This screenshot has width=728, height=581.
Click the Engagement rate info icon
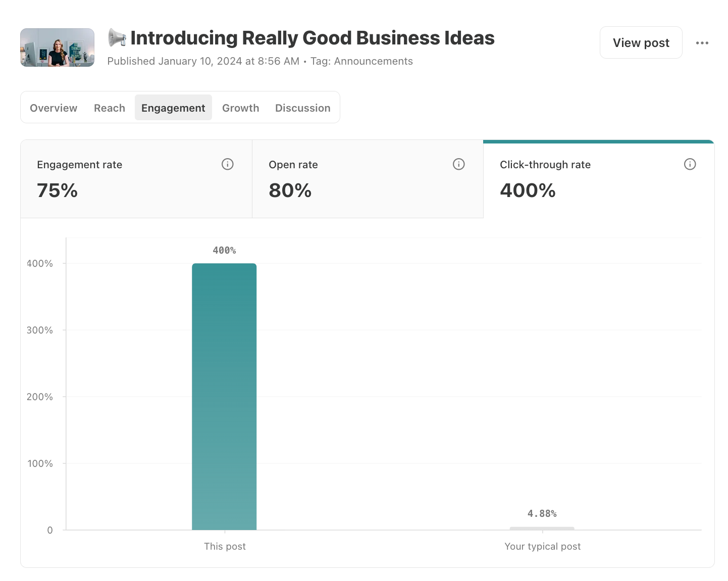(x=227, y=164)
